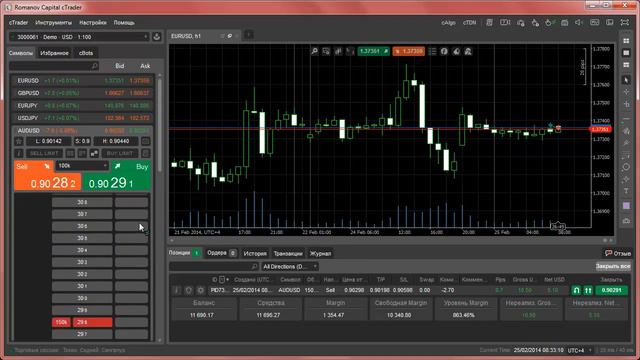
Task: Open the chart list-style options icon
Action: [x=432, y=51]
